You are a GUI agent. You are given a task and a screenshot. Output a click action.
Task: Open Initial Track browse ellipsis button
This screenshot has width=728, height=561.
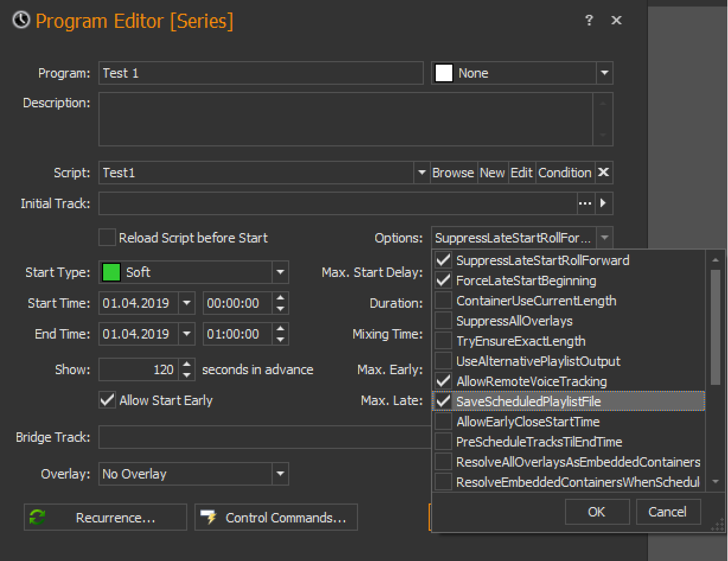585,203
